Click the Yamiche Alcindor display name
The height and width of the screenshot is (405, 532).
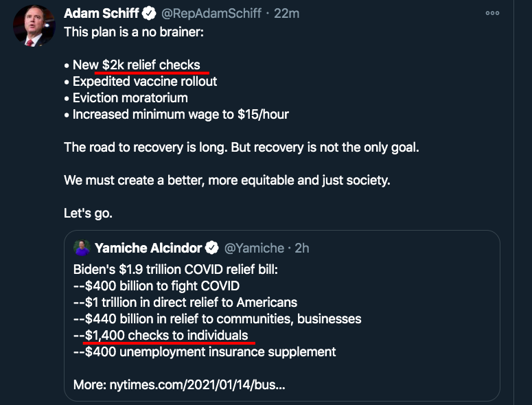(148, 248)
